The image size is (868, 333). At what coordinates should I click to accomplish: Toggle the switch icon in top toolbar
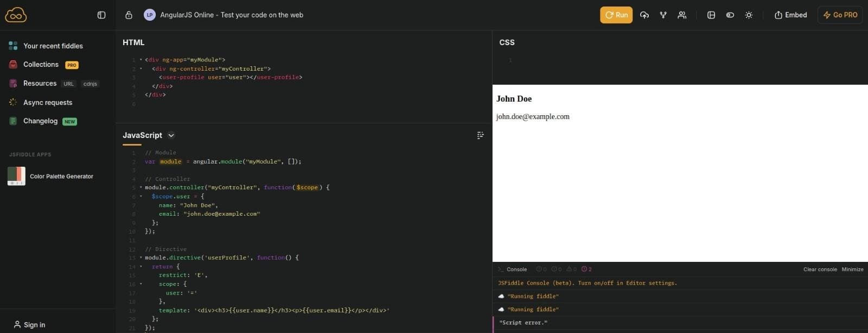click(730, 15)
